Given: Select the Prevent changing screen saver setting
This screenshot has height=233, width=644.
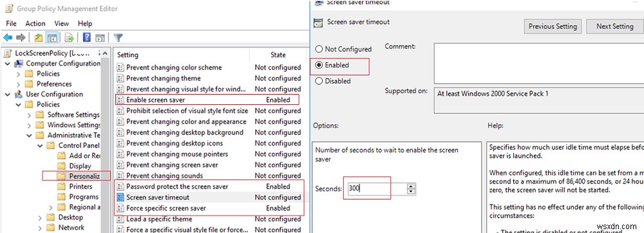Looking at the screenshot, I should click(x=172, y=165).
